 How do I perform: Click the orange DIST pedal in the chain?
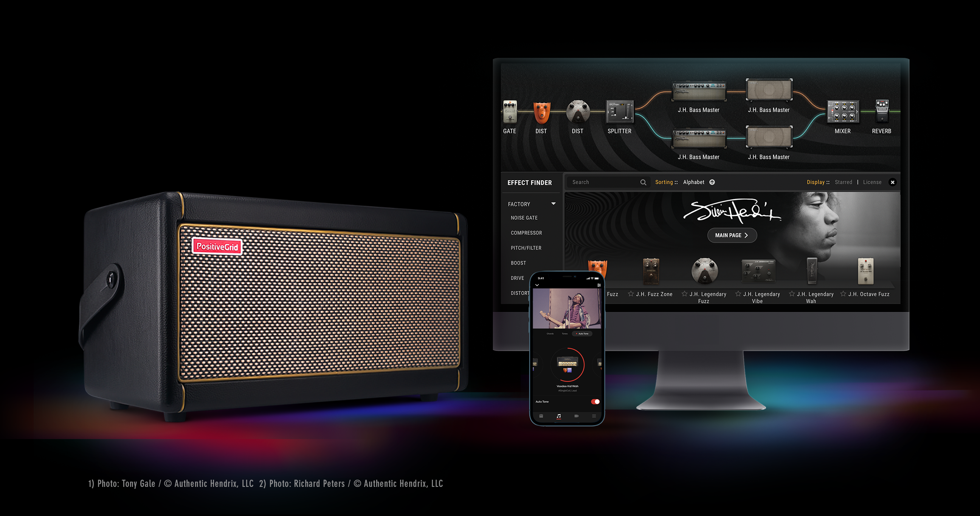[541, 113]
